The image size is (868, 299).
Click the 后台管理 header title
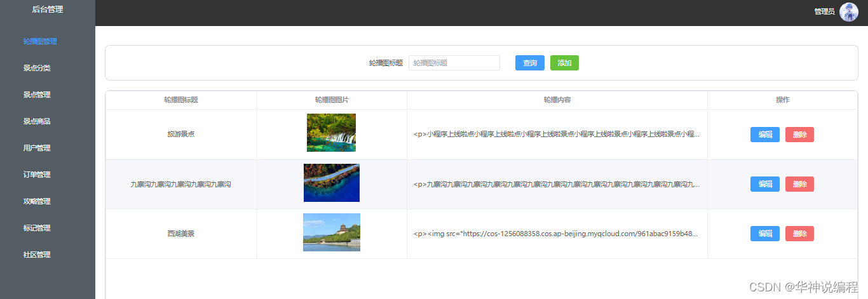(48, 10)
